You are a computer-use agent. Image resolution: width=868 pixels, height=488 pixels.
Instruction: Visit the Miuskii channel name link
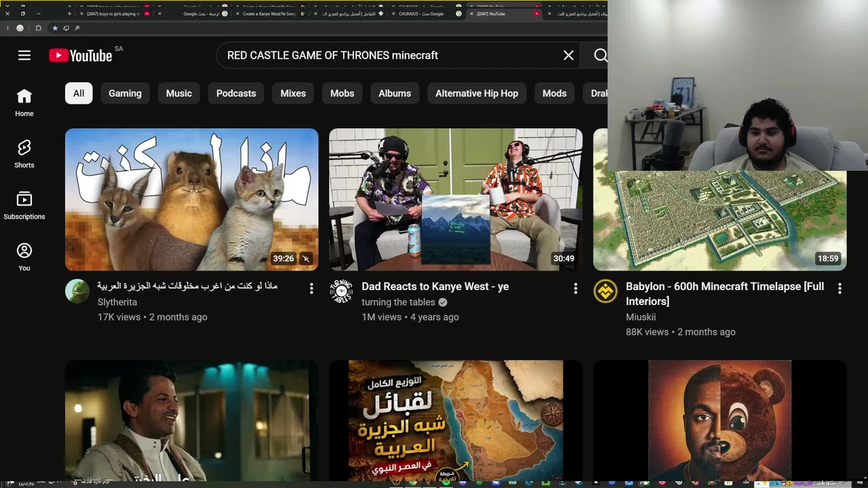point(641,317)
